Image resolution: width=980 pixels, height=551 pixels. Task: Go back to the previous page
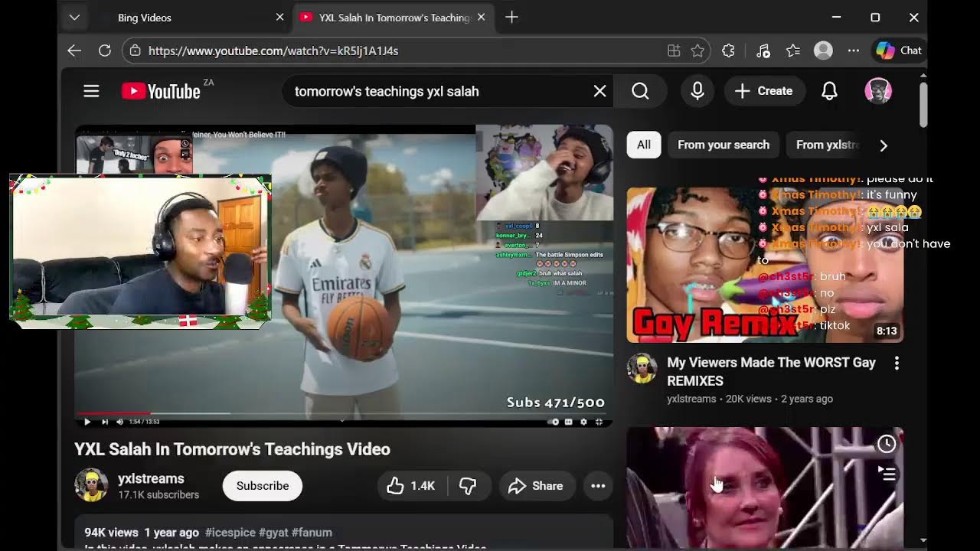[74, 51]
